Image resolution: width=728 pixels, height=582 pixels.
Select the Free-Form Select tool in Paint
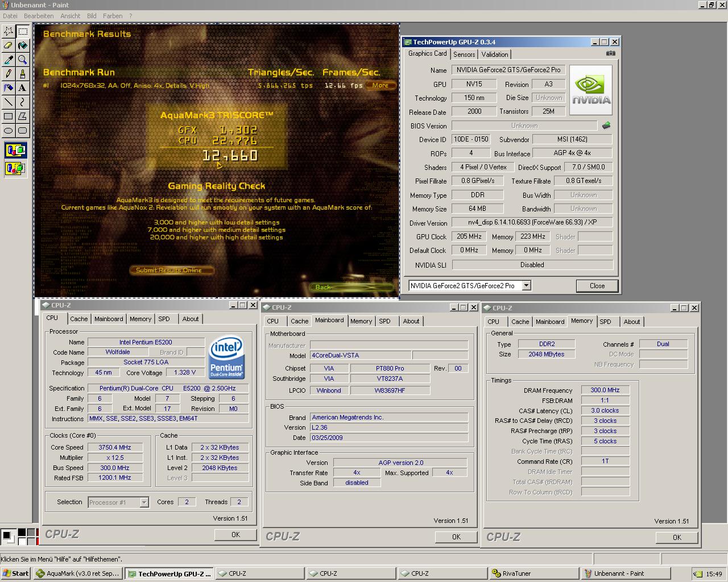pyautogui.click(x=9, y=31)
